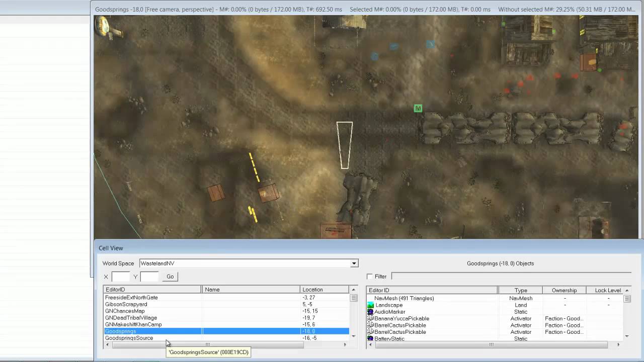Click the NavMesh (491 Triangles) object
The image size is (644, 362).
404,298
